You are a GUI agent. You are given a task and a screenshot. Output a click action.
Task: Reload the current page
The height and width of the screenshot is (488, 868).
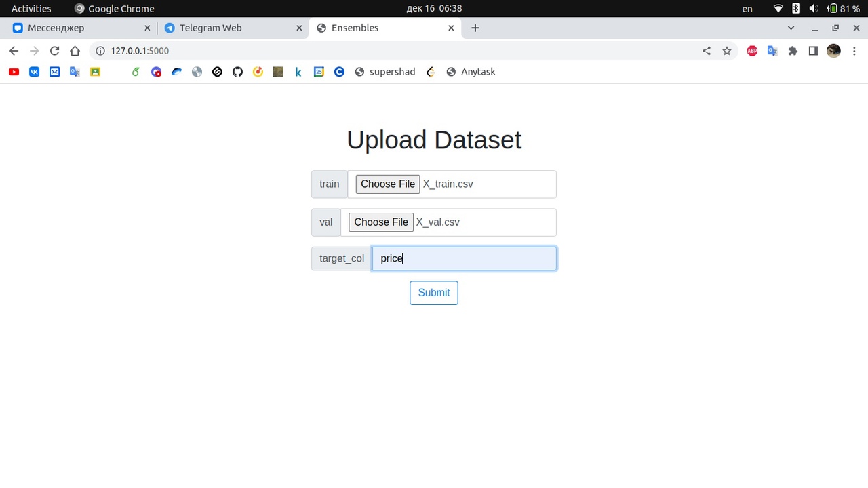[x=54, y=51]
